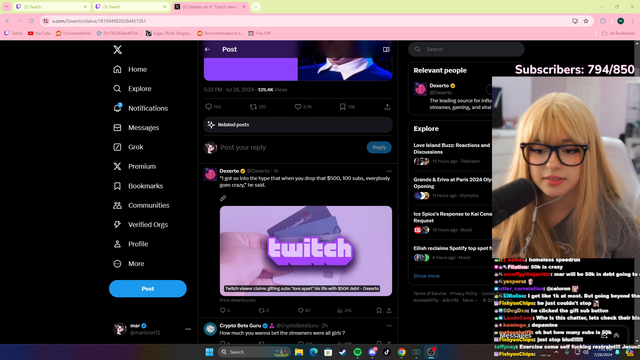Open All Bookmarks folder

pos(618,33)
